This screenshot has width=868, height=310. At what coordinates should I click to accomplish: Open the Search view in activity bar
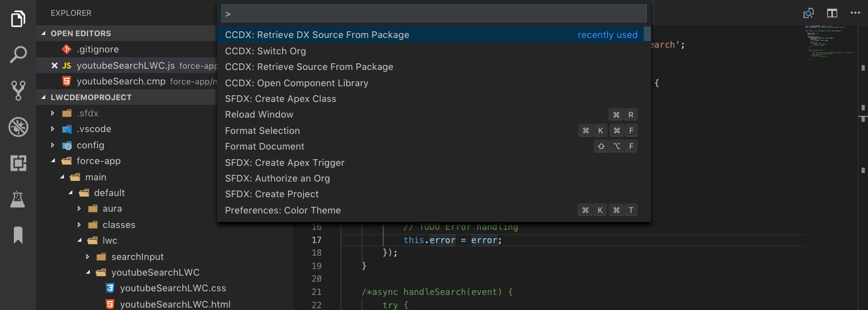pyautogui.click(x=18, y=55)
